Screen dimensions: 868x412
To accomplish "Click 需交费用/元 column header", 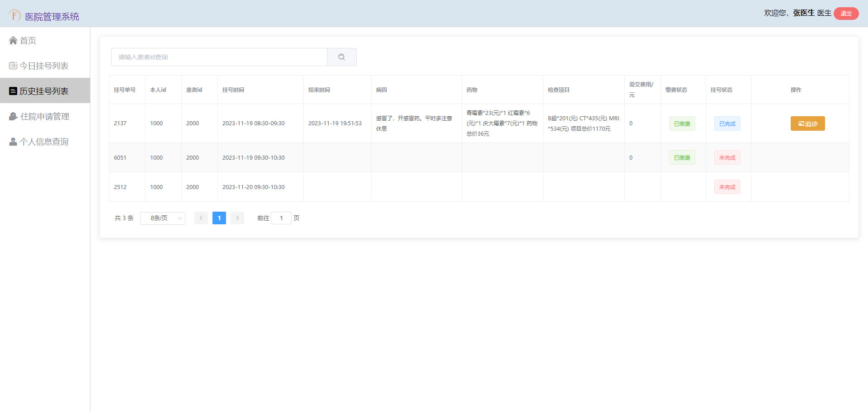I will (642, 90).
